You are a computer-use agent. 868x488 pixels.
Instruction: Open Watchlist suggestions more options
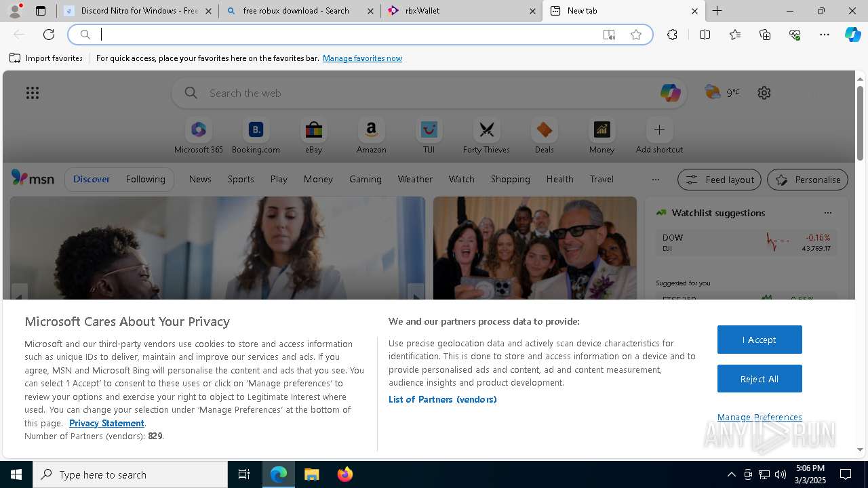(827, 213)
